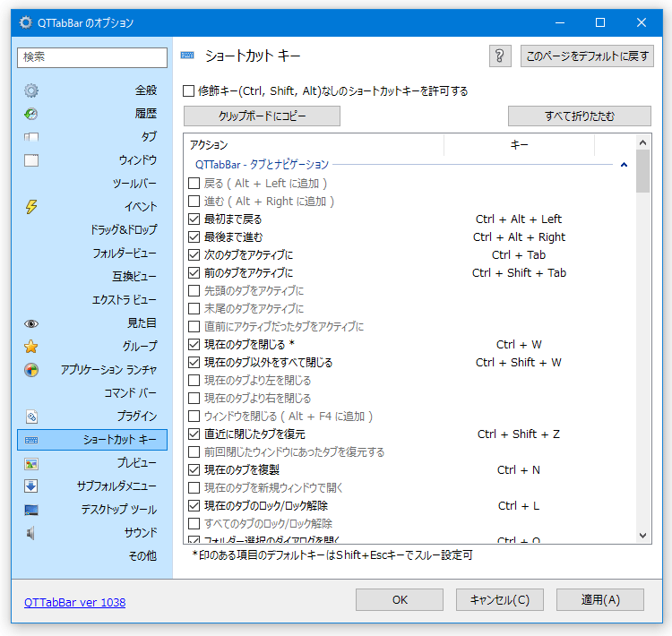The image size is (672, 636).
Task: Collapse the QTTabBar - タブとナビゲーション group
Action: 624,165
